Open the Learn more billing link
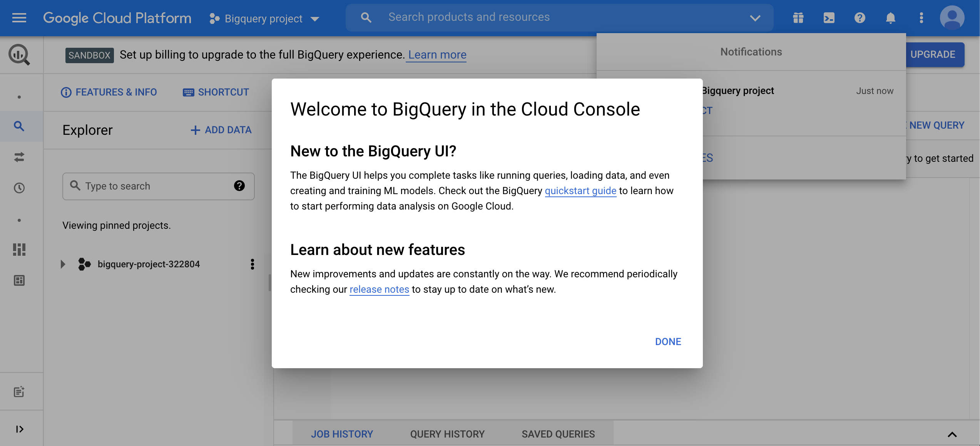The width and height of the screenshot is (980, 446). [x=437, y=55]
